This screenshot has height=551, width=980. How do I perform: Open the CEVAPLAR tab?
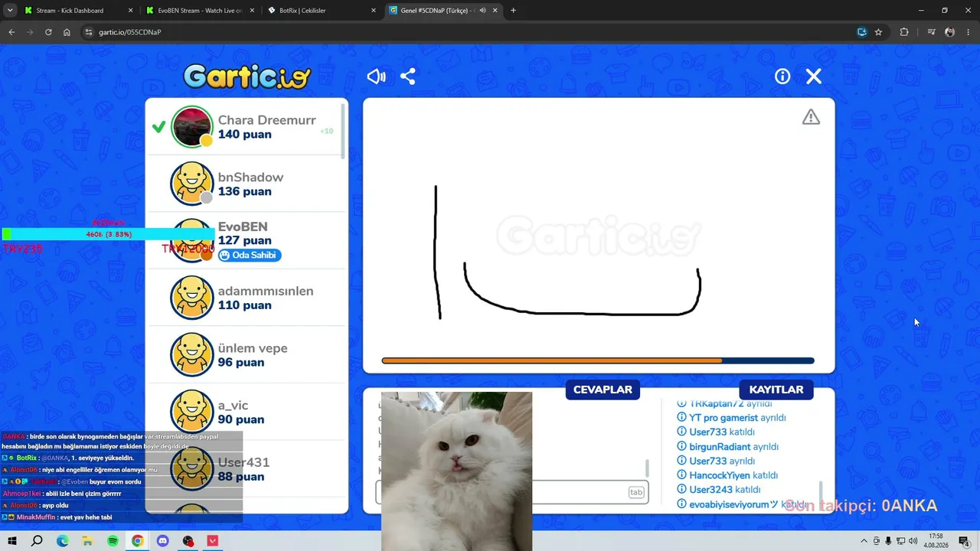[603, 390]
